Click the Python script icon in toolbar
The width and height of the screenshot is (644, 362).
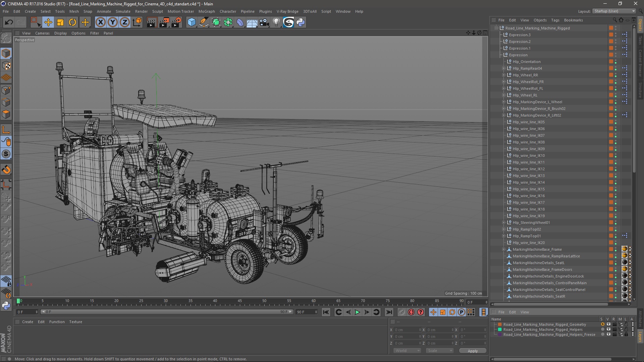[x=301, y=22]
